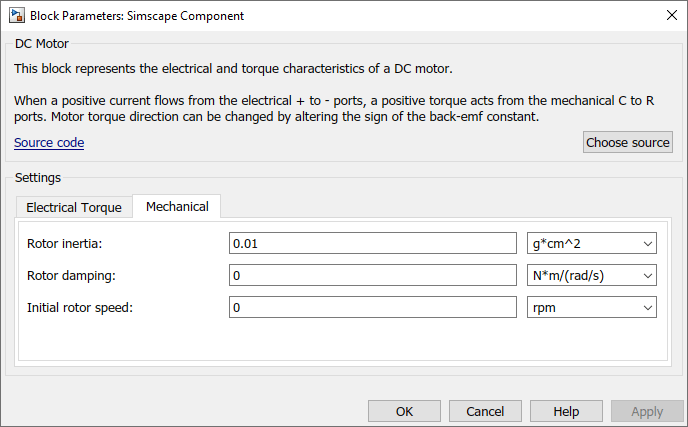The image size is (688, 427).
Task: Open the Source code link
Action: 49,143
